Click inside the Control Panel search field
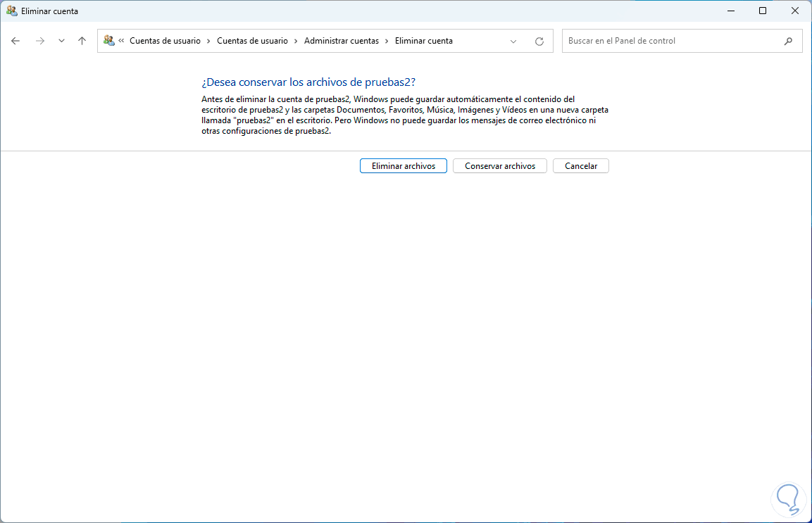The width and height of the screenshot is (812, 523). pos(669,41)
